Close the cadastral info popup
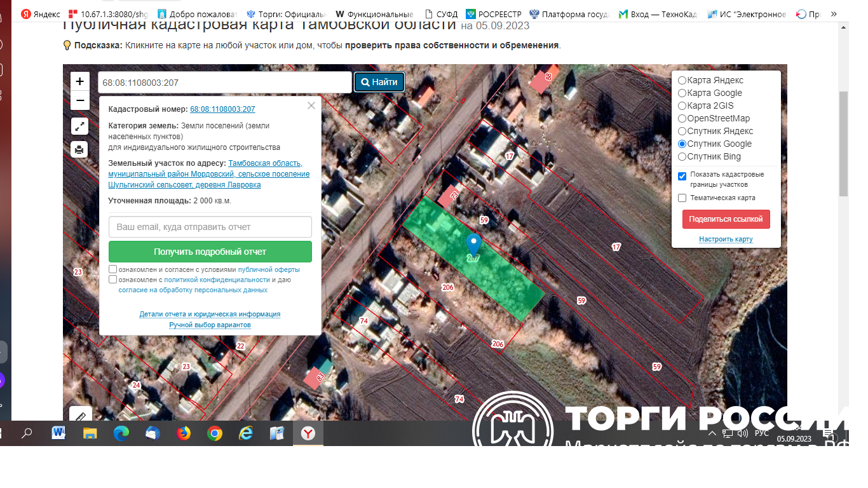This screenshot has height=488, width=868. (x=311, y=106)
